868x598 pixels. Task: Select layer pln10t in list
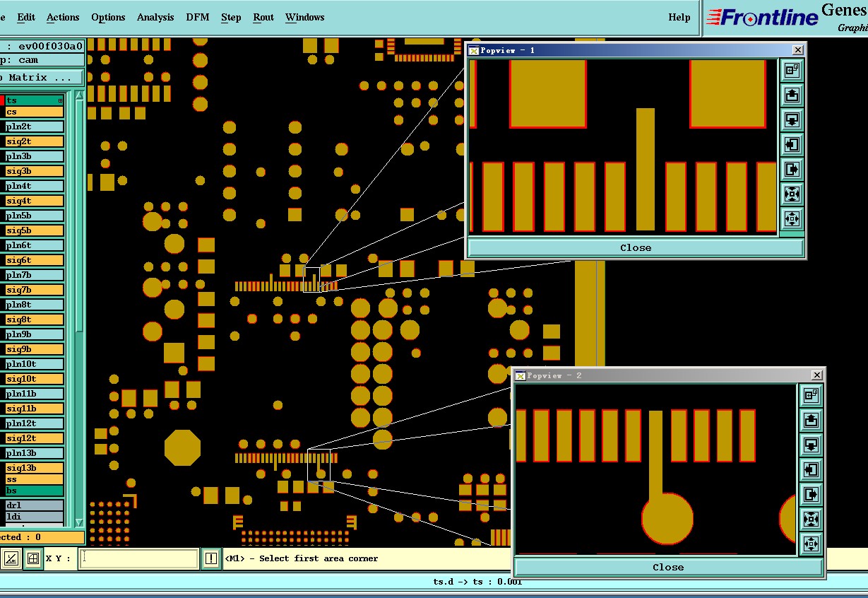[35, 364]
